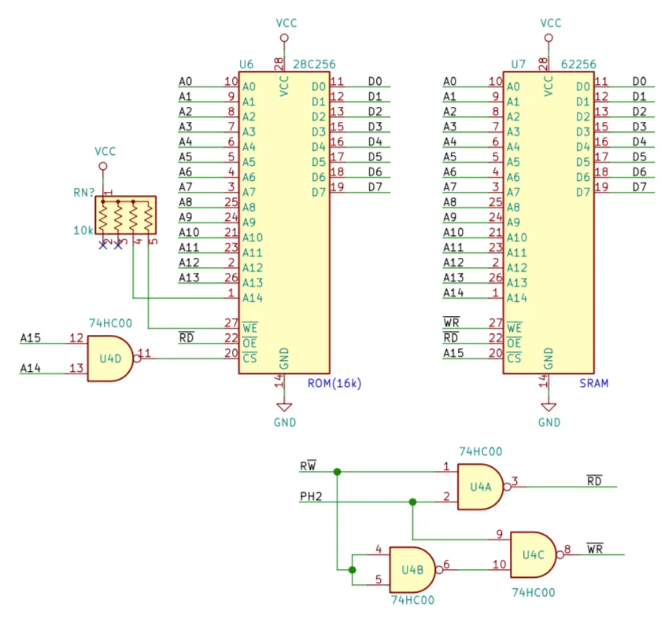Select the 28C256 value label
Viewport: 672px width, 618px height.
click(314, 64)
